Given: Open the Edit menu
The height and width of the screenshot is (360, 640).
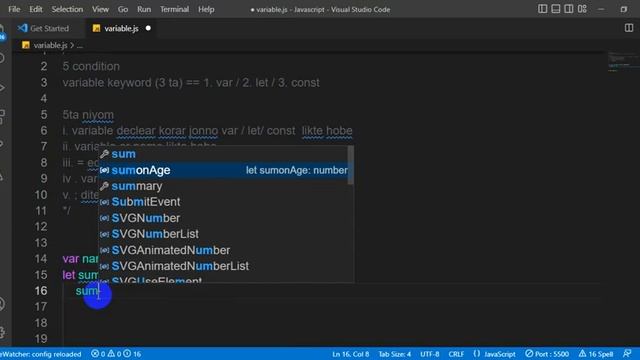Looking at the screenshot, I should tap(36, 9).
